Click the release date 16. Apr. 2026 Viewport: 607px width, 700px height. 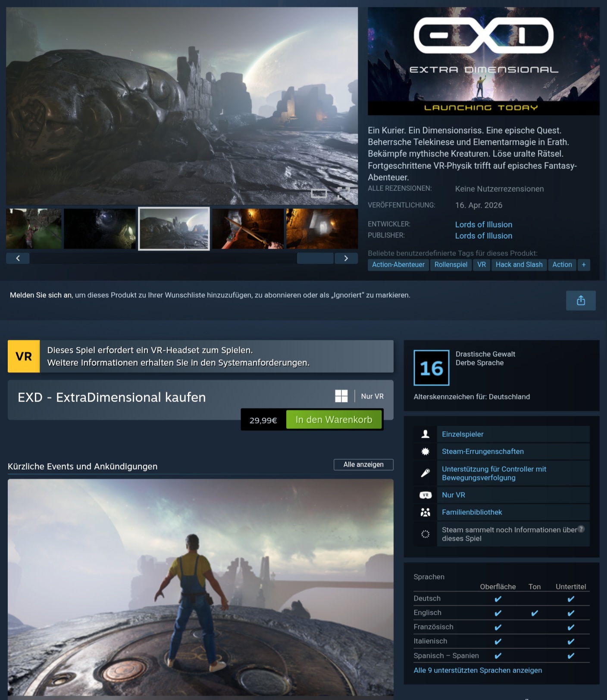479,205
